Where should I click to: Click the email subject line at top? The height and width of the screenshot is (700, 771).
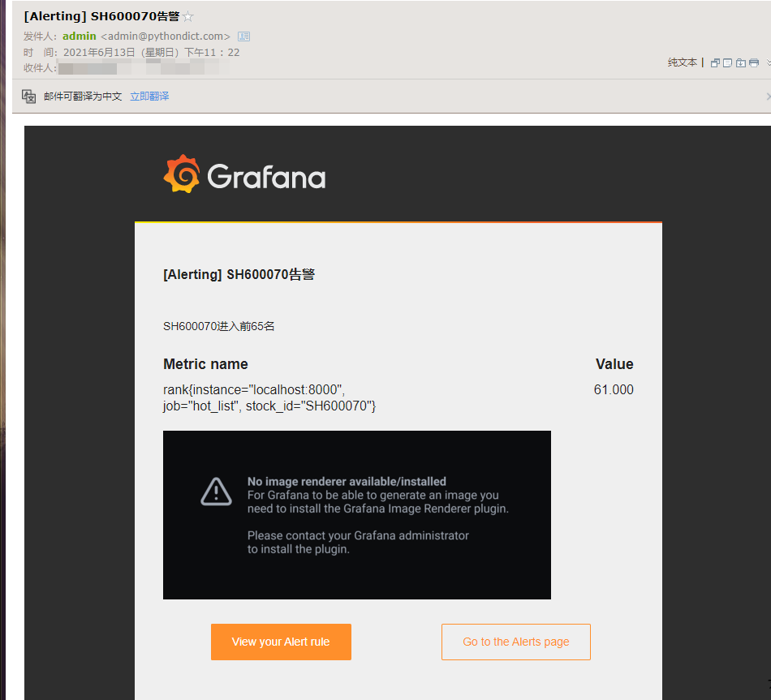tap(101, 16)
